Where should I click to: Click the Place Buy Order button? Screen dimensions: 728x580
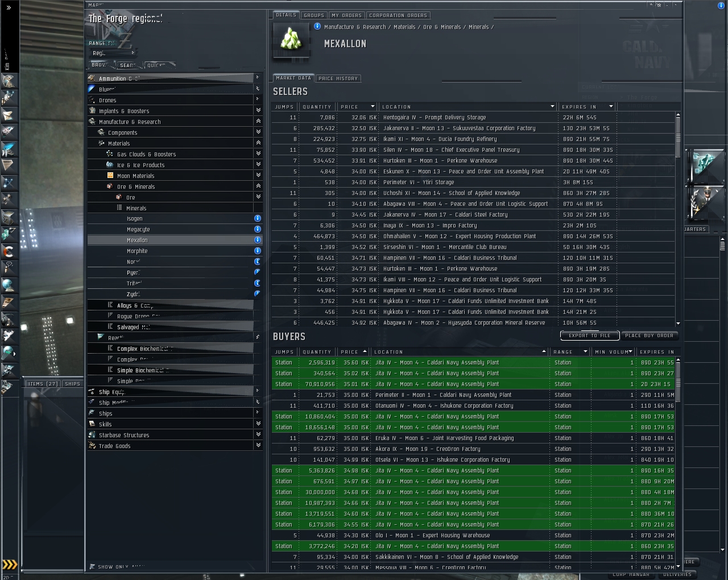tap(650, 335)
